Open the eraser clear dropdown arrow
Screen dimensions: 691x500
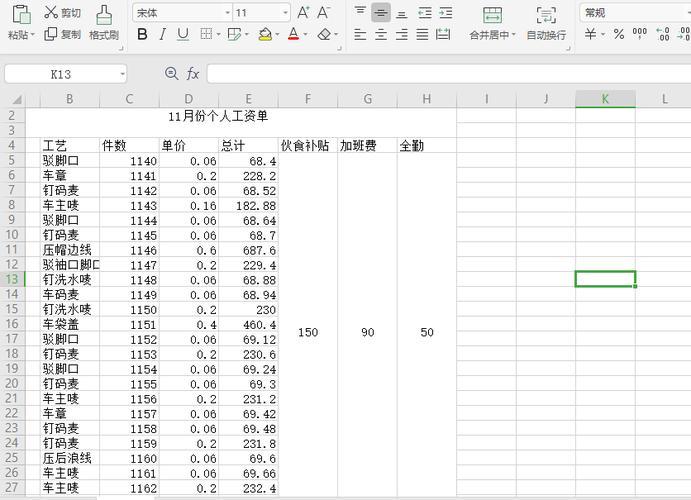coord(336,34)
